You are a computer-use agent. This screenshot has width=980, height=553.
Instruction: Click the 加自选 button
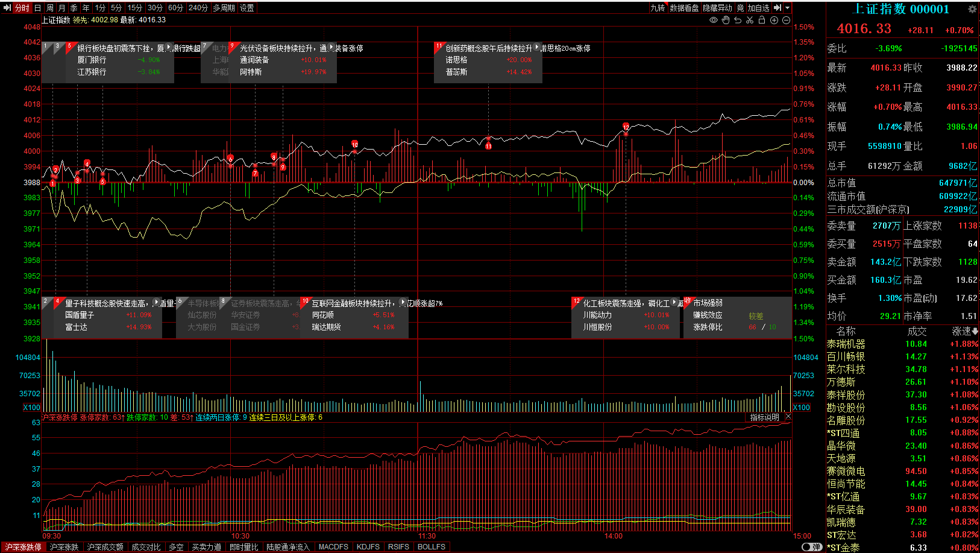(758, 8)
